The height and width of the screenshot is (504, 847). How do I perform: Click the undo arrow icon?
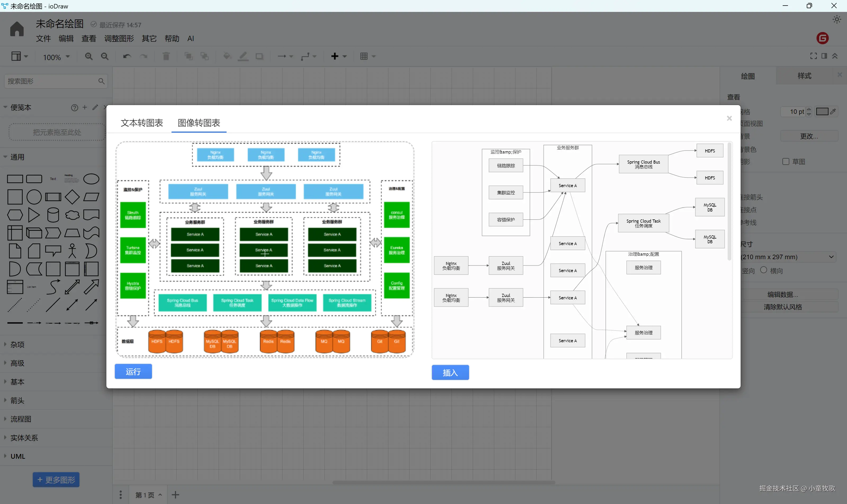[127, 56]
